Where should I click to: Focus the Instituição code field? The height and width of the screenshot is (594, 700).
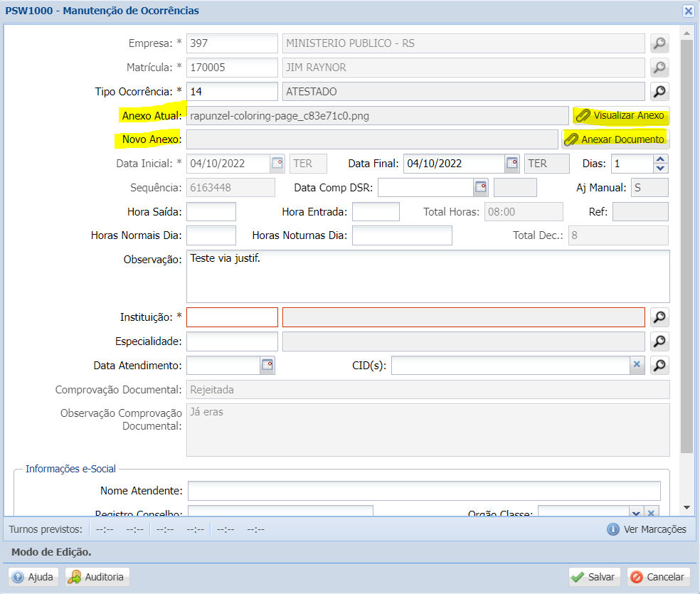pos(232,317)
